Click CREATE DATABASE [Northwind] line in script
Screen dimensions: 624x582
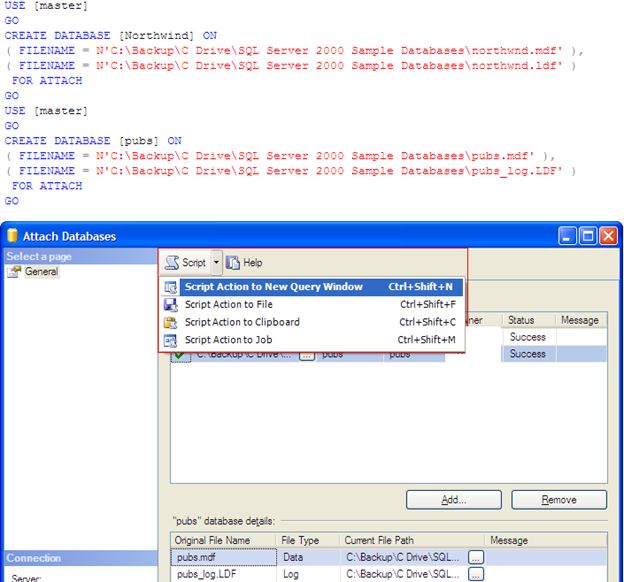[x=111, y=35]
